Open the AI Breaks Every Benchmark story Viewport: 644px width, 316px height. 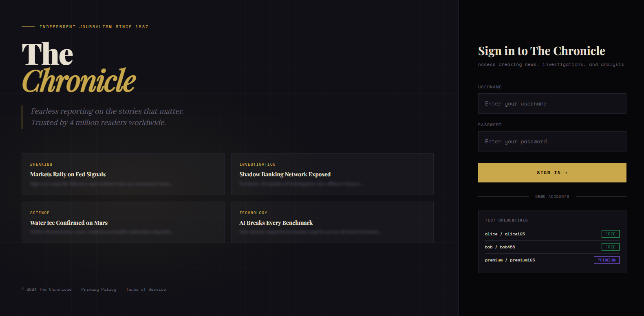click(332, 222)
